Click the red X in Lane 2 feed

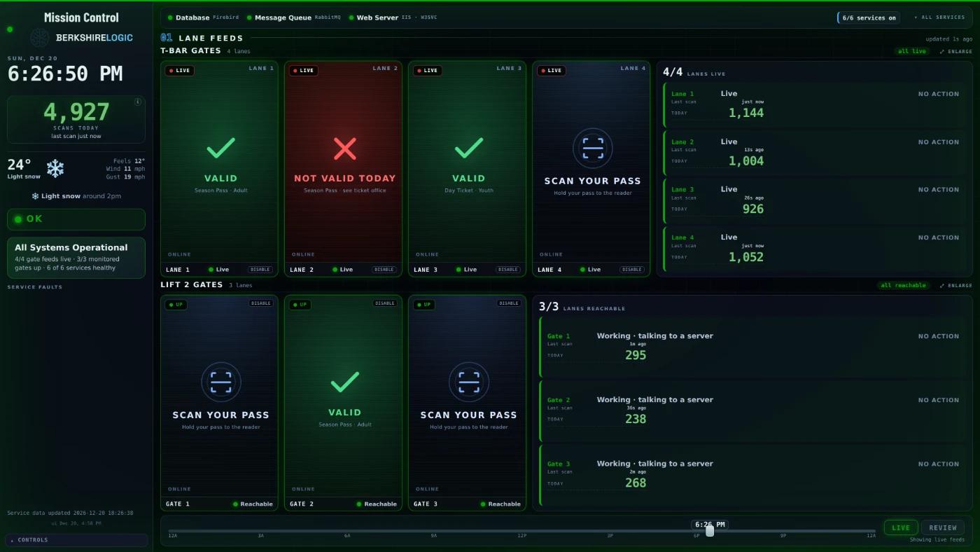point(344,148)
